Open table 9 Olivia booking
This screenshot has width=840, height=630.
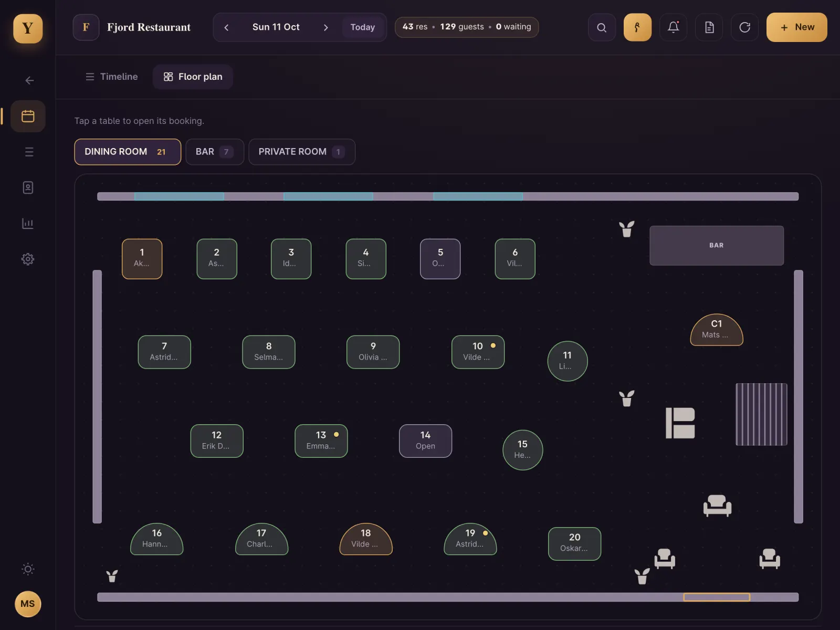(373, 352)
